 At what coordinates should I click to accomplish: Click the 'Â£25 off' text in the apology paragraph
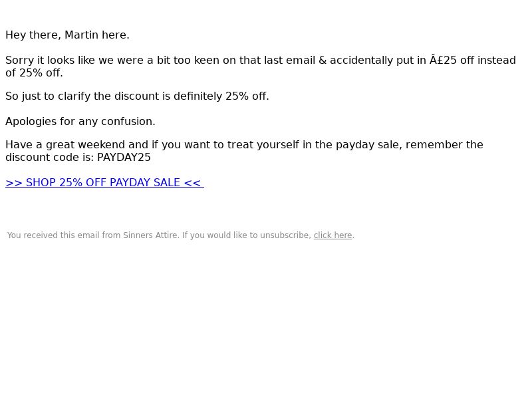click(x=452, y=60)
